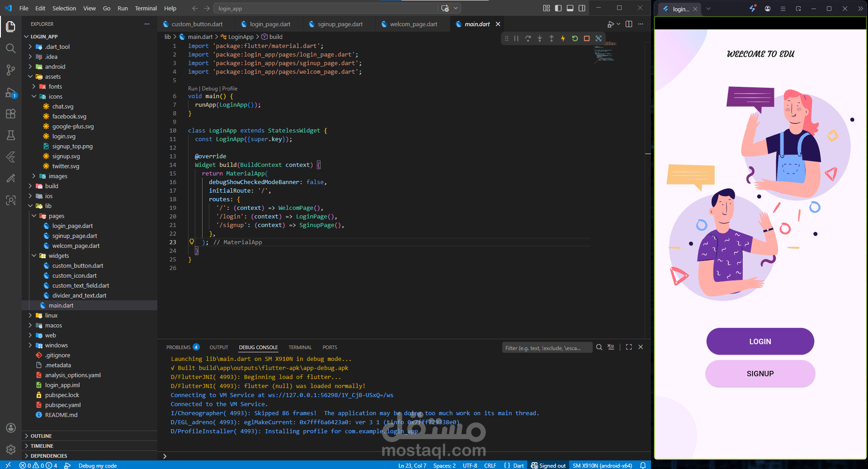Viewport: 868px width, 469px height.
Task: Open the run/debug dropdown arrow in the editor title
Action: [x=618, y=24]
